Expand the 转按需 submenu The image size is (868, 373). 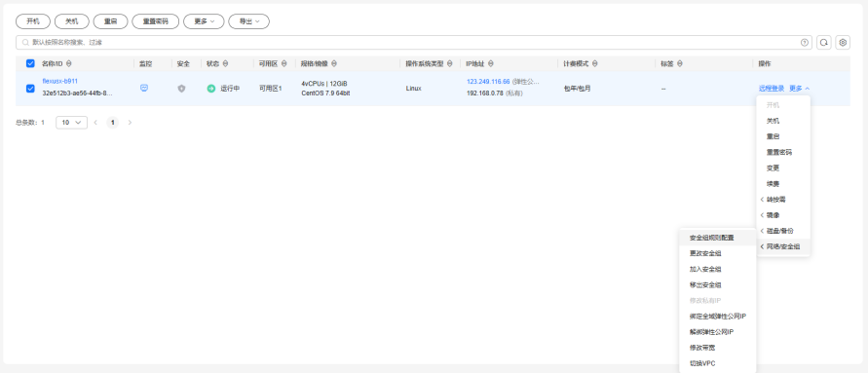783,200
